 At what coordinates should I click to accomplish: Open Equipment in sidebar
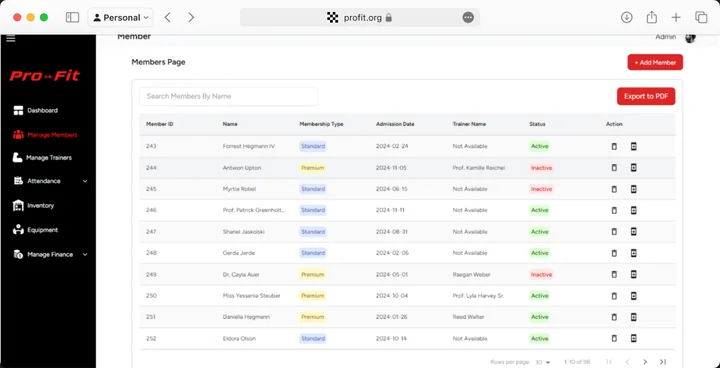tap(35, 230)
